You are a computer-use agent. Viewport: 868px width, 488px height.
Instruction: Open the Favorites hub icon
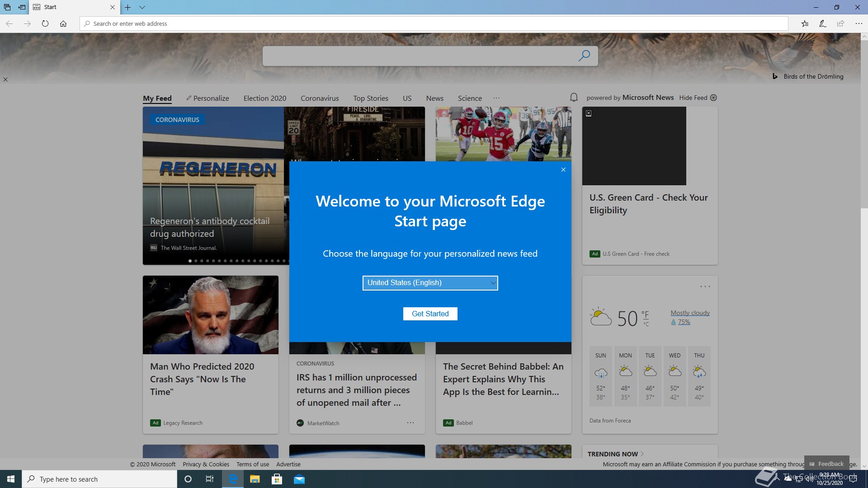(x=805, y=23)
